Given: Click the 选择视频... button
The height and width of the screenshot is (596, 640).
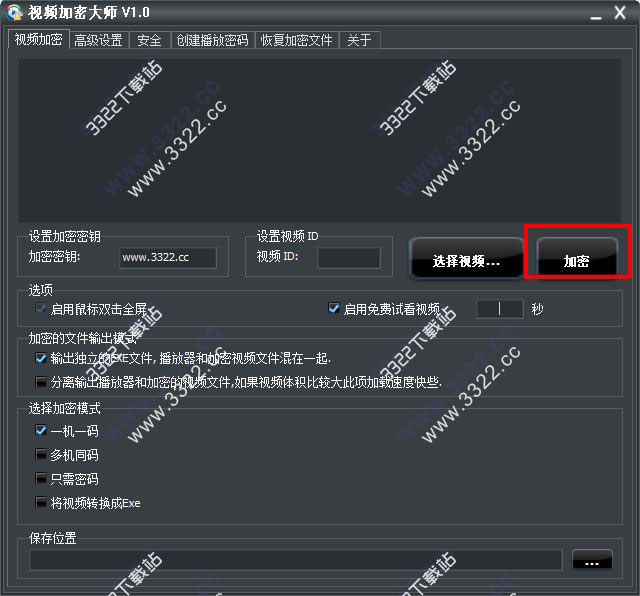Looking at the screenshot, I should (x=466, y=258).
